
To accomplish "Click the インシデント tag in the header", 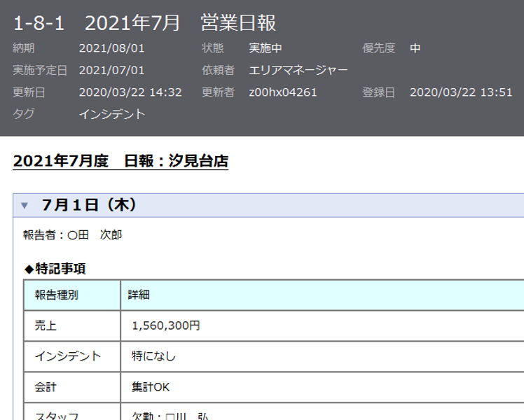I will [112, 114].
